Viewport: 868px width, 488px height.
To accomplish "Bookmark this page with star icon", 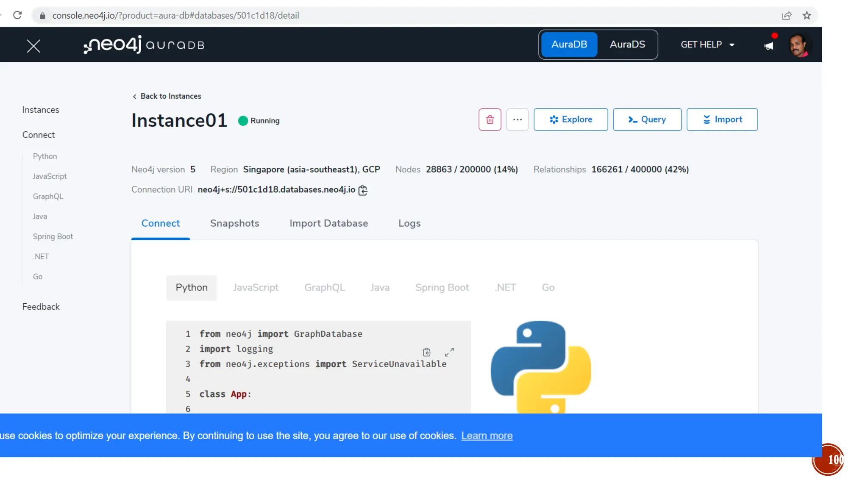I will [x=807, y=16].
